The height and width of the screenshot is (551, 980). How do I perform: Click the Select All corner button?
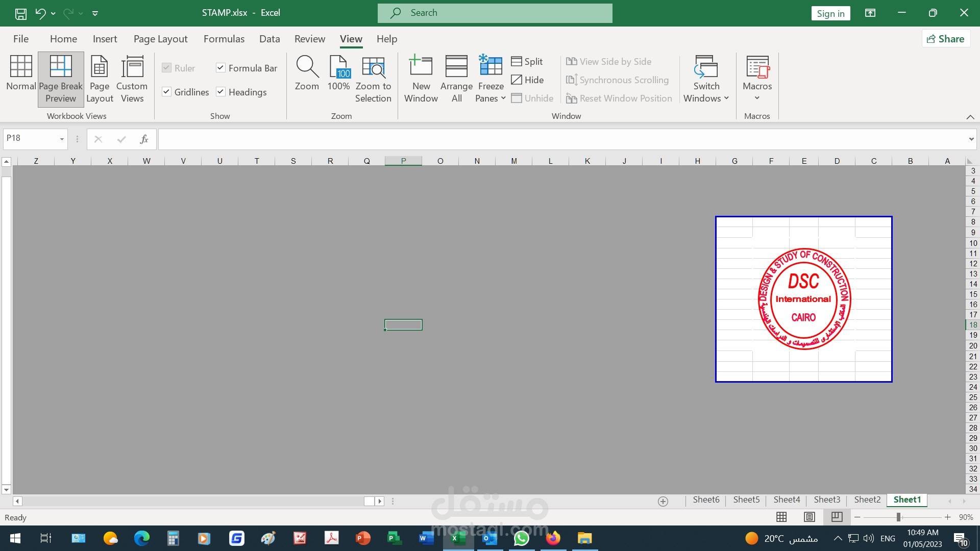(970, 161)
